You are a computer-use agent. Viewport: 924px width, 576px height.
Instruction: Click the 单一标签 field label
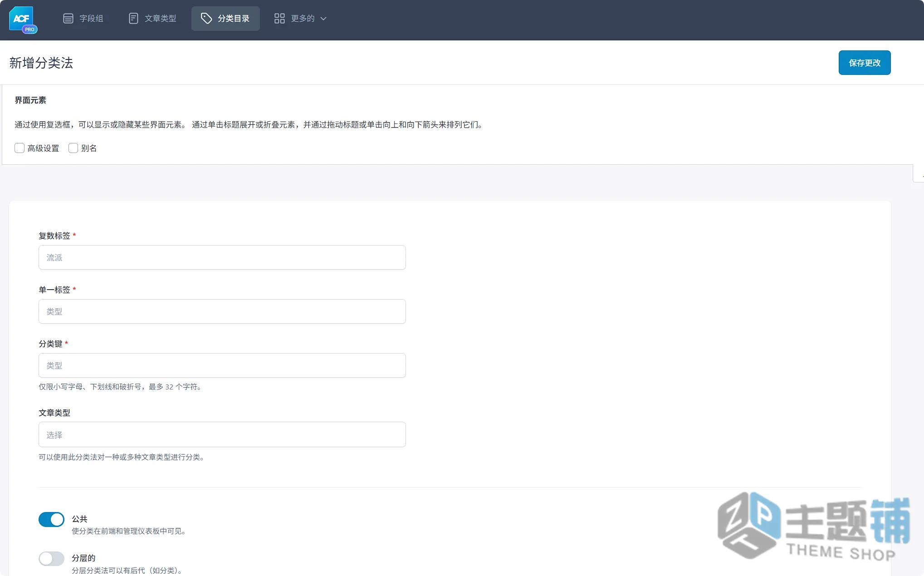(54, 290)
